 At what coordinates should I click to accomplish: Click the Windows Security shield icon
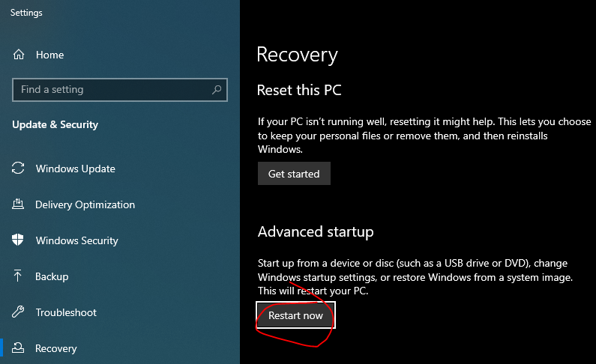tap(19, 240)
